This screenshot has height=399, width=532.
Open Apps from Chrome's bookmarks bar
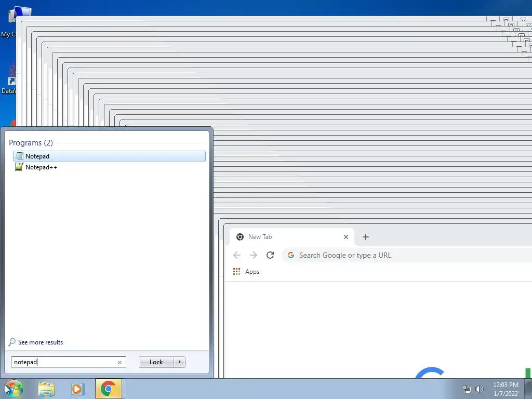coord(246,272)
